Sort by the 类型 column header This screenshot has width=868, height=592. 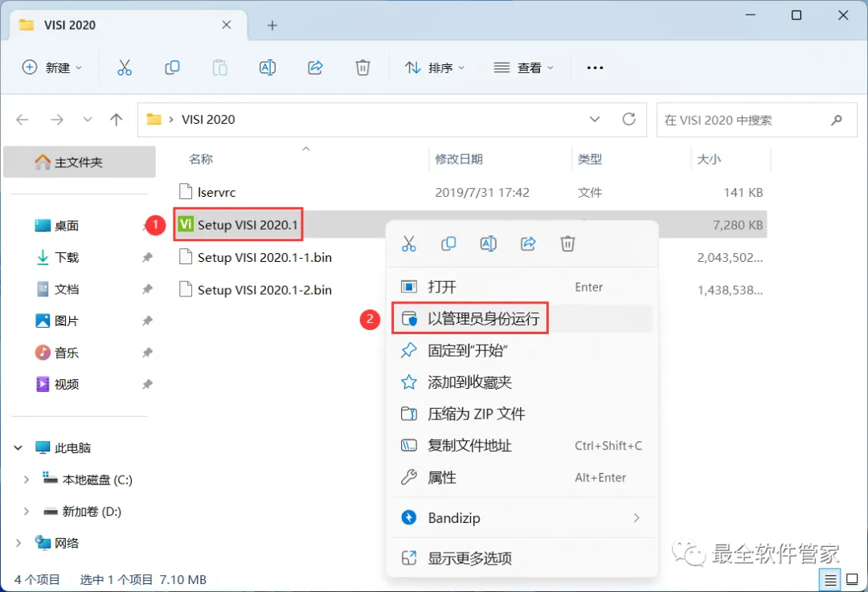(590, 159)
